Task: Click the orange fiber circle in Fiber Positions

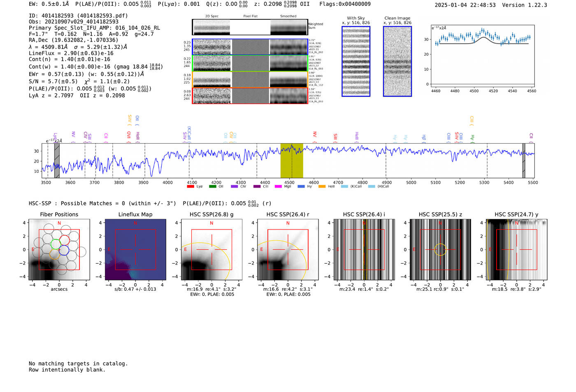Action: [55, 254]
